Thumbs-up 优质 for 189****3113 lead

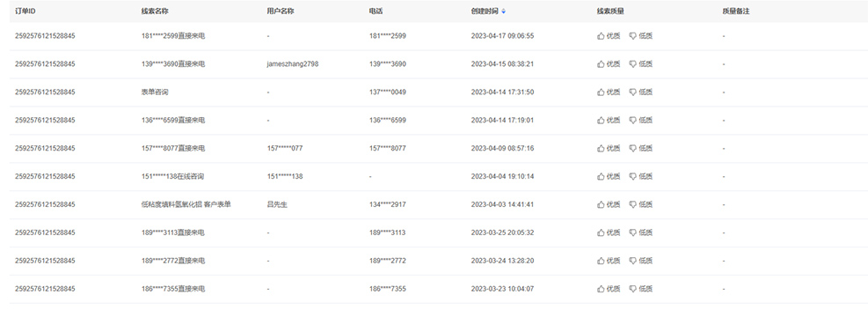tap(609, 232)
